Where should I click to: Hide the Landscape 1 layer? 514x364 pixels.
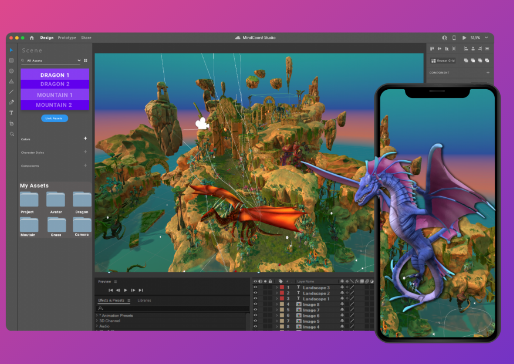[255, 298]
